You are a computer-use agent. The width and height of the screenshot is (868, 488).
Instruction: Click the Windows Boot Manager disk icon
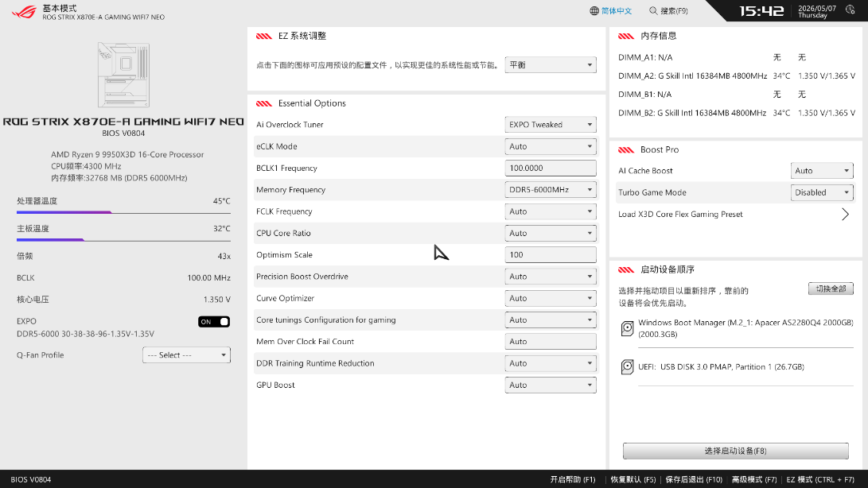point(627,329)
